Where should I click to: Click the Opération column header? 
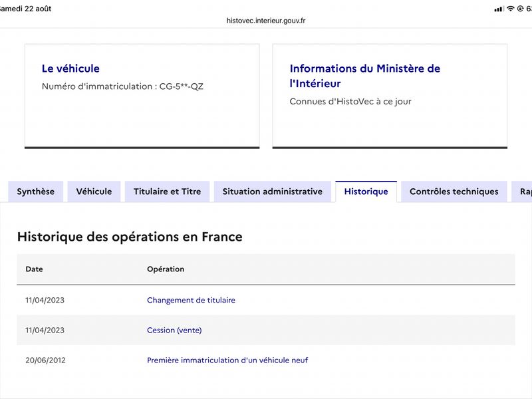(x=166, y=269)
